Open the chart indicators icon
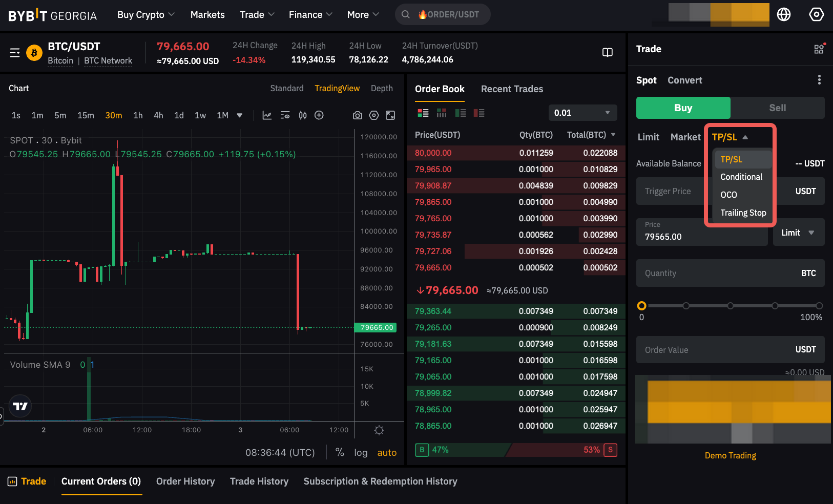Viewport: 833px width, 504px height. (x=267, y=115)
